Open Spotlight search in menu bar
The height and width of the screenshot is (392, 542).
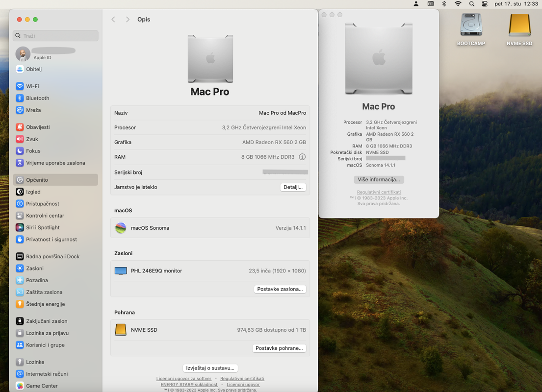click(x=471, y=4)
